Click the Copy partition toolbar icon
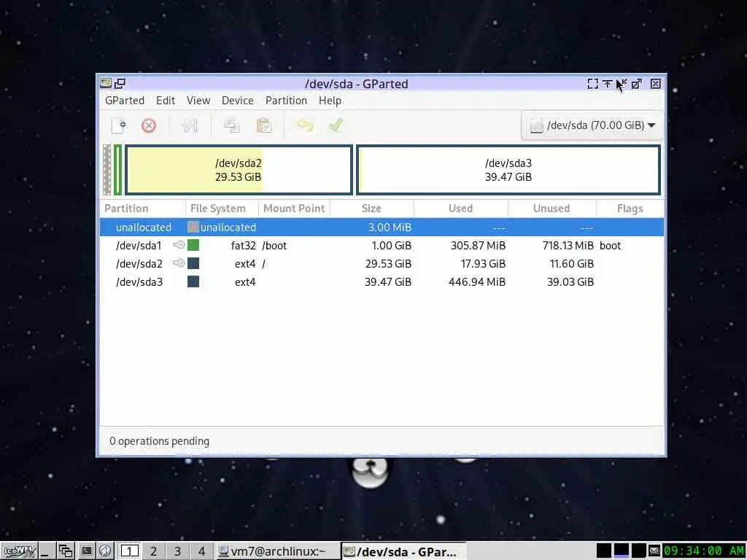747x560 pixels. [x=231, y=125]
